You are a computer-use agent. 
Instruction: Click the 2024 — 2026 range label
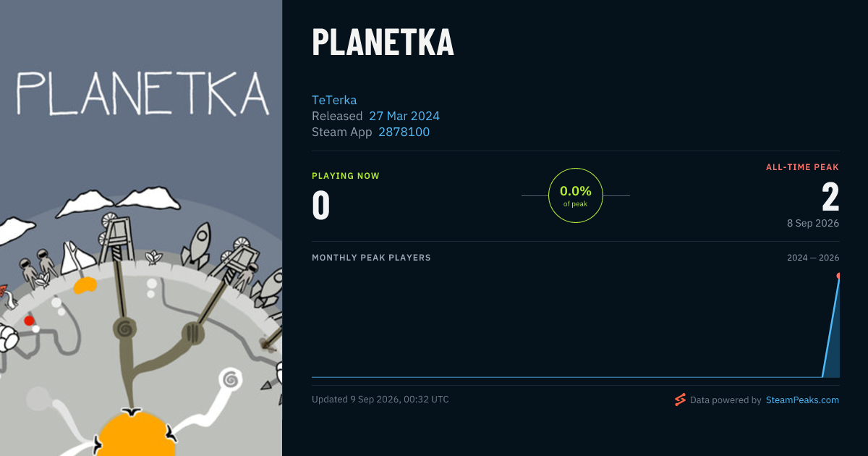[x=813, y=258]
